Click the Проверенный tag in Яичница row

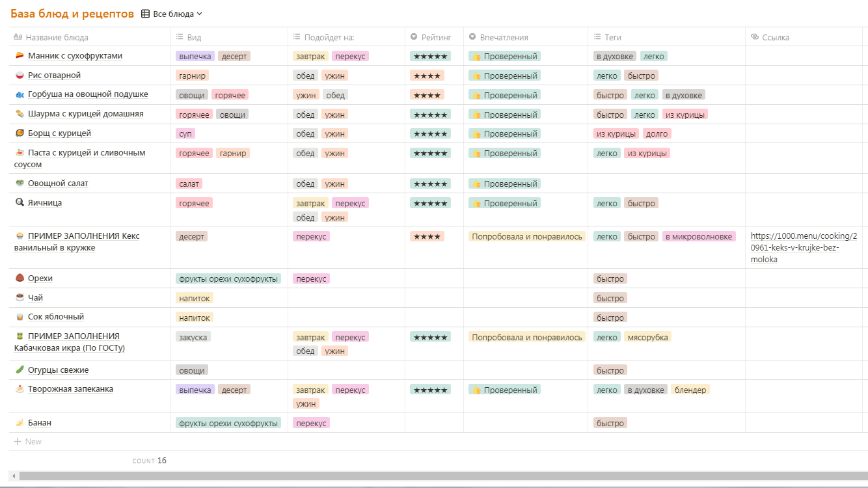pos(504,204)
